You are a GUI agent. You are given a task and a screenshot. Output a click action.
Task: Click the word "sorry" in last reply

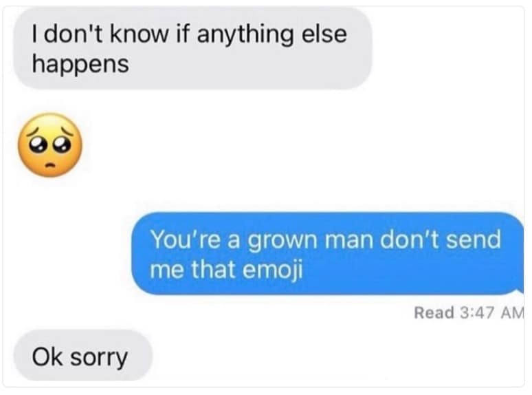99,358
